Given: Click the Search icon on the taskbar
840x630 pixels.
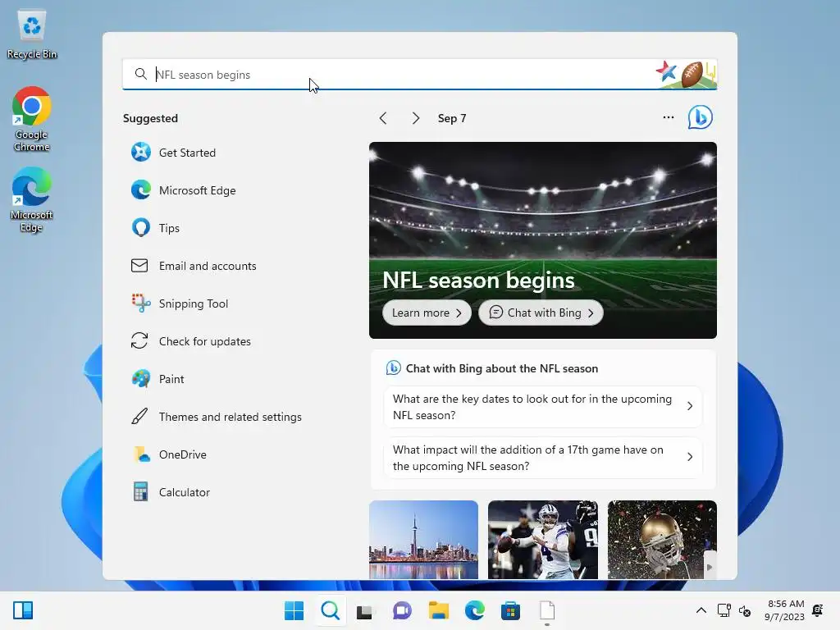Looking at the screenshot, I should click(x=330, y=610).
